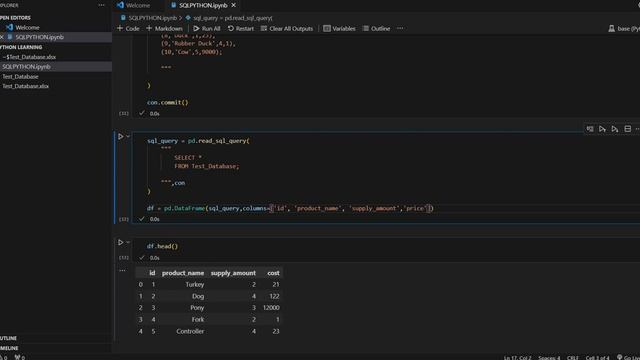Image resolution: width=640 pixels, height=360 pixels.
Task: Collapse the Python Learning folder section
Action: tap(21, 47)
